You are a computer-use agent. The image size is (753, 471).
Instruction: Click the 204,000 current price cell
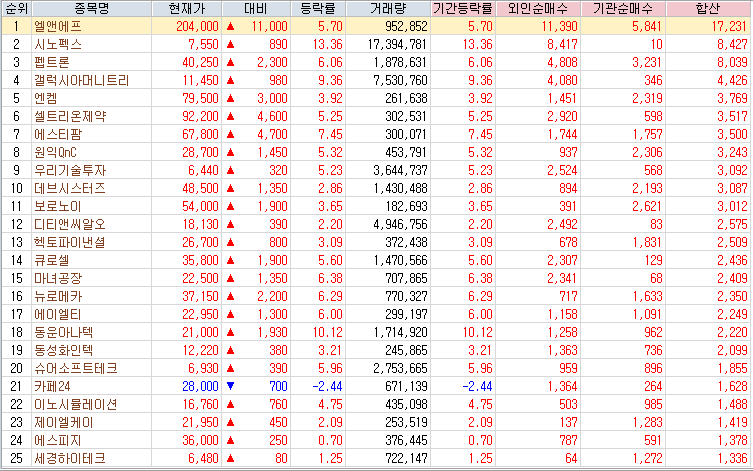(x=197, y=26)
